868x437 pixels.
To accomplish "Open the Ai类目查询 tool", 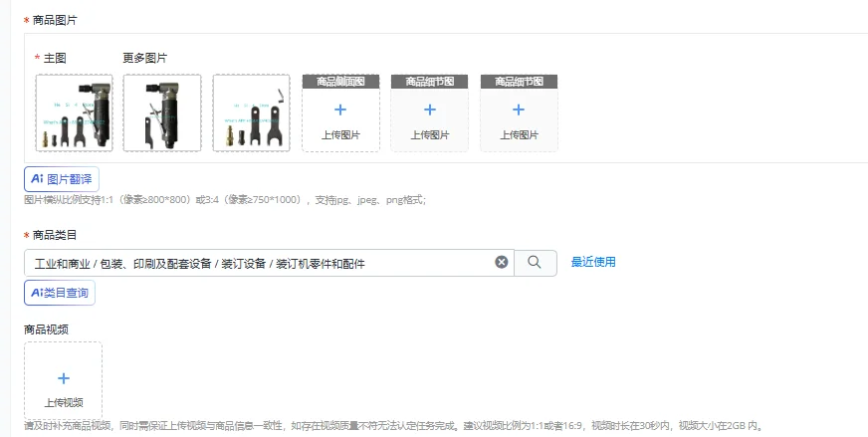I will tap(60, 293).
